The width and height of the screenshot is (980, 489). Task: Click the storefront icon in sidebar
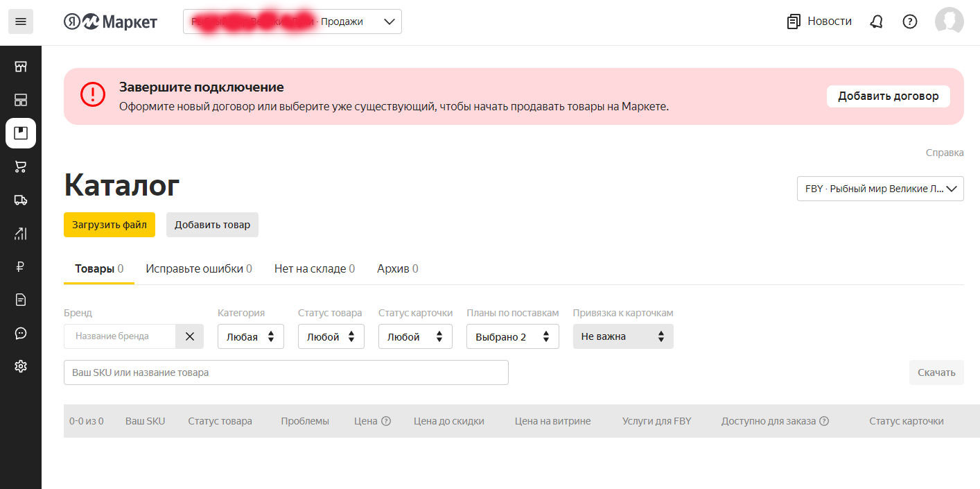pyautogui.click(x=21, y=67)
